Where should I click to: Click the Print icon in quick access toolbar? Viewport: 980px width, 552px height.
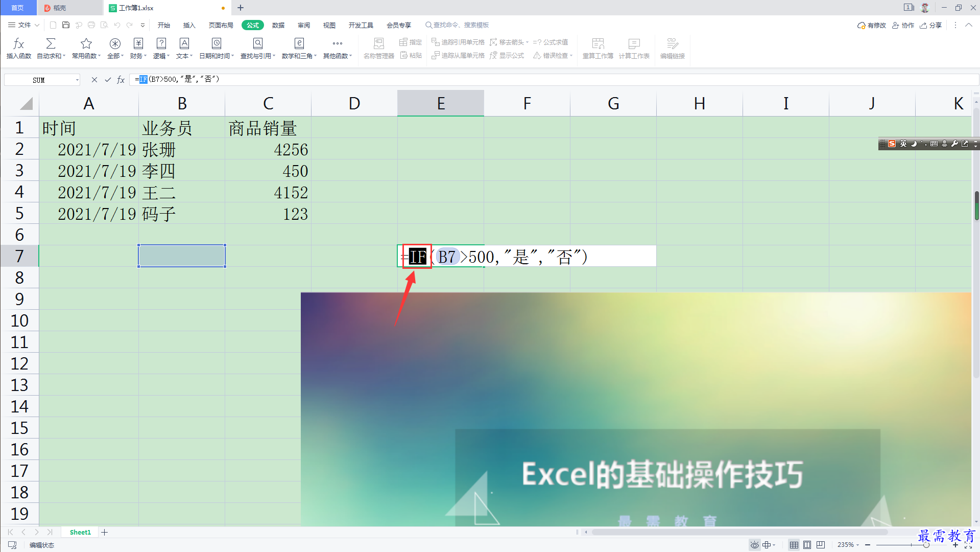[91, 25]
